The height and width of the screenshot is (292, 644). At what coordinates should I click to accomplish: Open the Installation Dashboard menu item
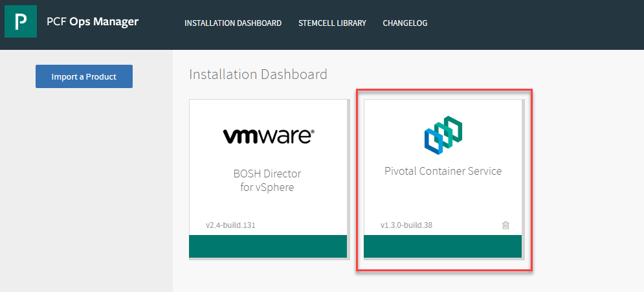tap(233, 23)
